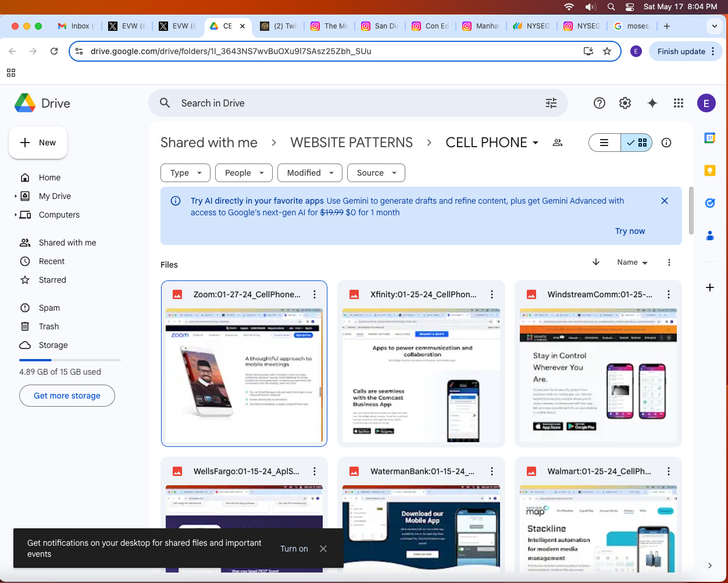The height and width of the screenshot is (583, 728).
Task: Reload the browser page
Action: (x=54, y=51)
